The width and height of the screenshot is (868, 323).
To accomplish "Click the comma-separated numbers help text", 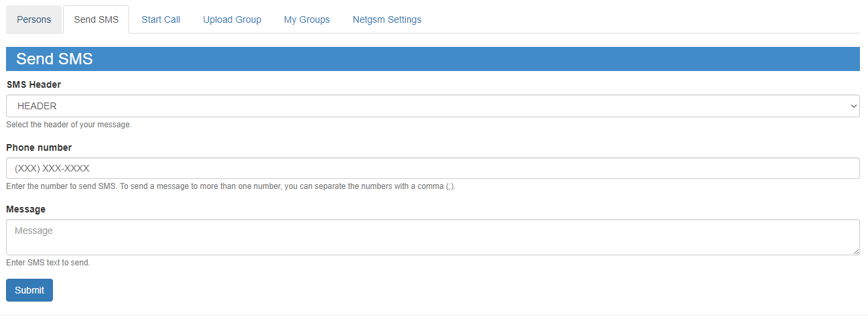I will [230, 186].
